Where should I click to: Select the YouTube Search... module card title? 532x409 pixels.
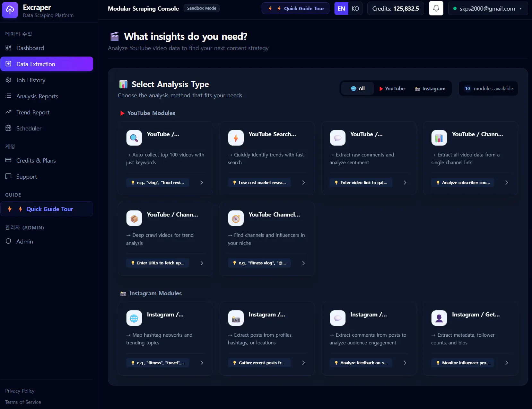(272, 134)
